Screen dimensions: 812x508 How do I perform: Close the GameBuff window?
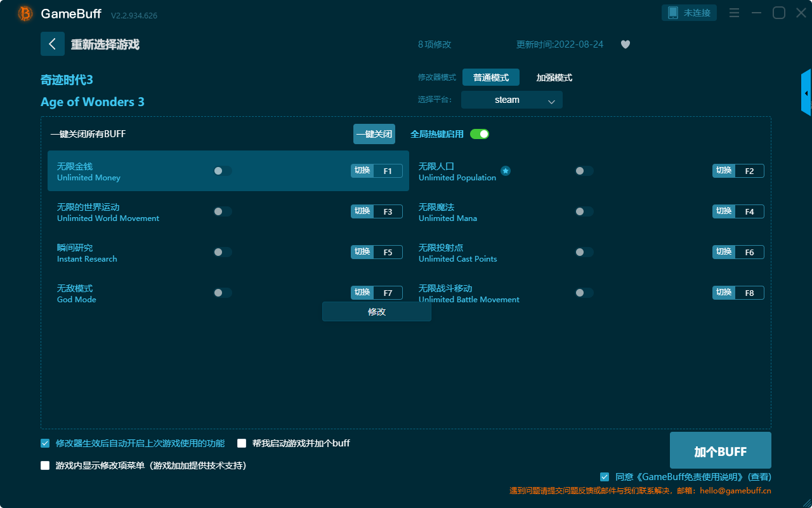click(x=800, y=13)
